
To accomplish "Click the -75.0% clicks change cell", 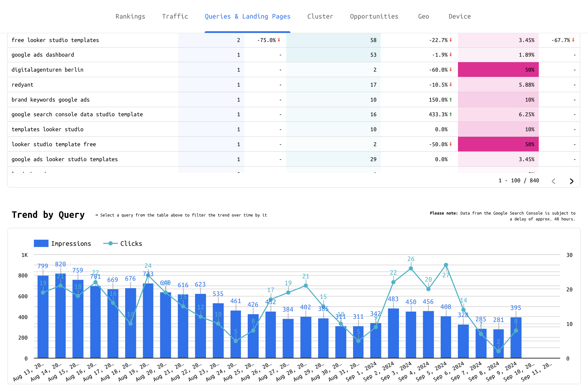I will coord(265,40).
